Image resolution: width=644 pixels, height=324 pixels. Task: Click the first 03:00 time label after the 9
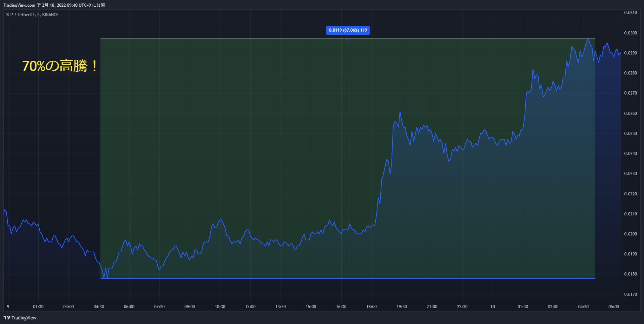[x=68, y=307]
